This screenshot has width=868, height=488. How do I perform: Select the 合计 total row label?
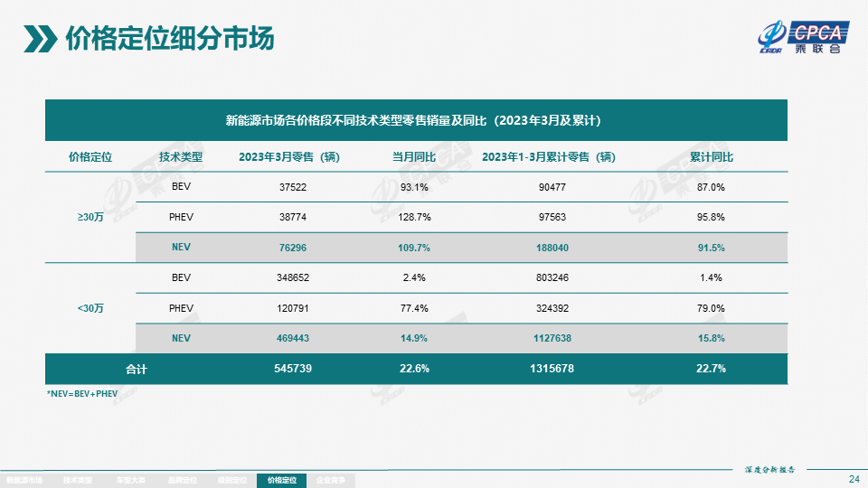(136, 369)
